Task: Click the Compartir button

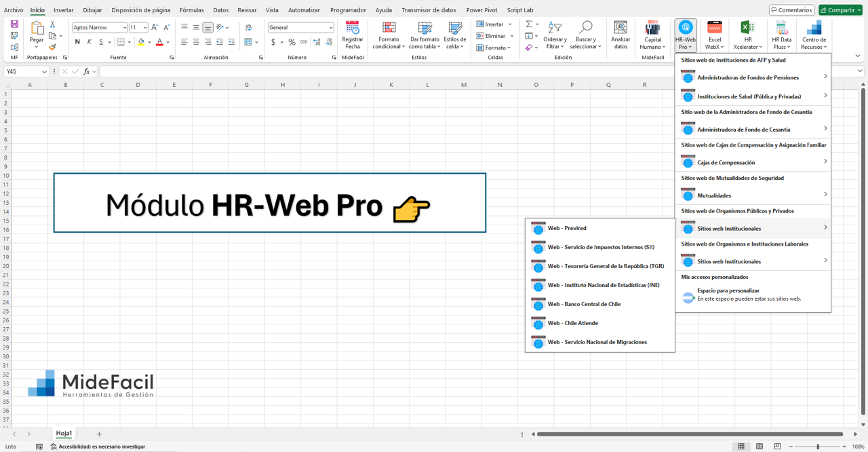Action: pyautogui.click(x=841, y=10)
